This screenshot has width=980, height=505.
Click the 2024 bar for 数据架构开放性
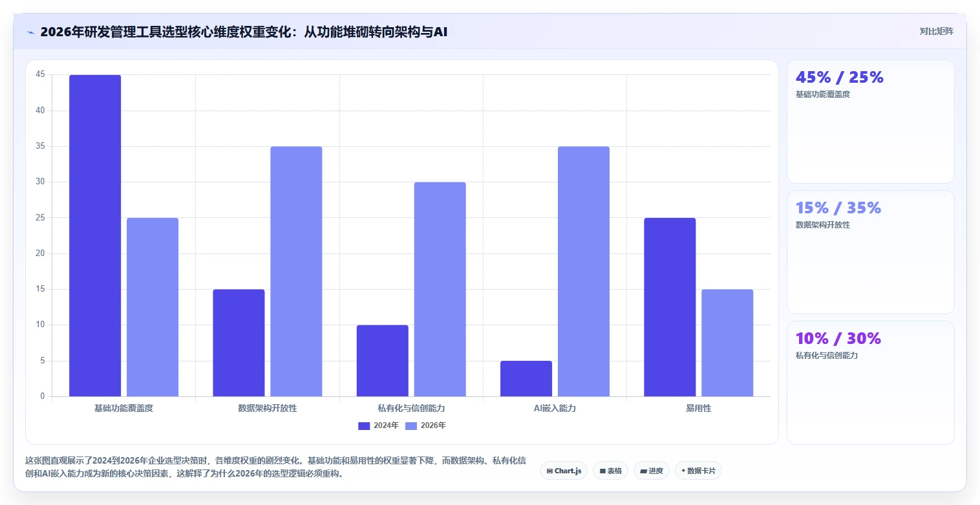[239, 343]
